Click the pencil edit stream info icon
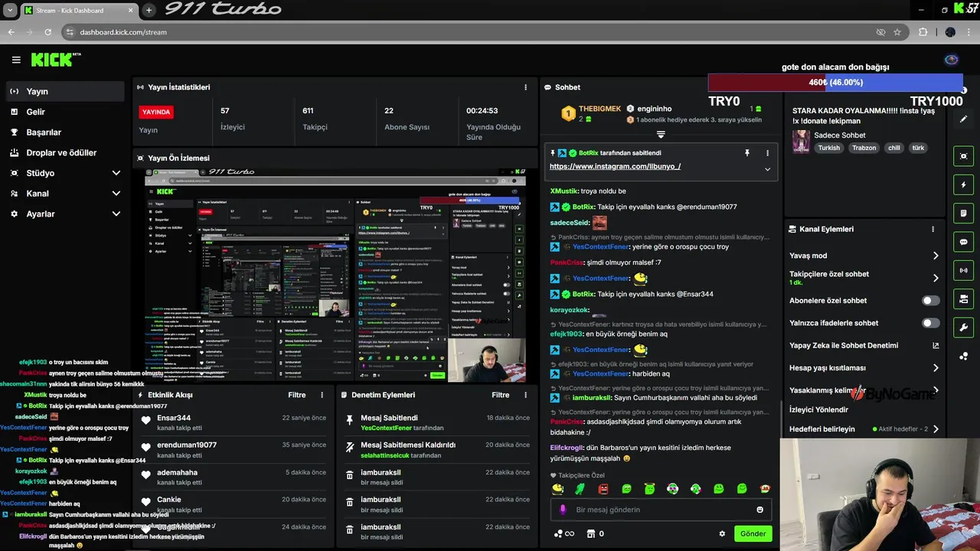 (963, 119)
